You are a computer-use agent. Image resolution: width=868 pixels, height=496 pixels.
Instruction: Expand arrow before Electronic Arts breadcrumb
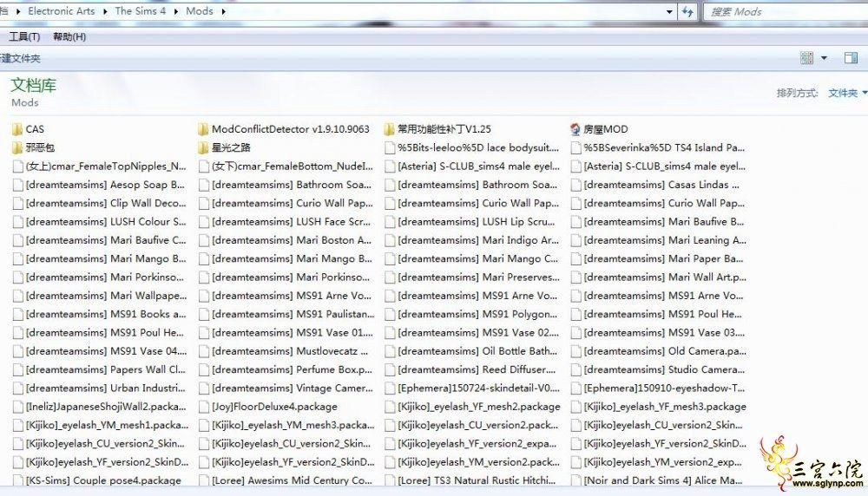click(17, 11)
